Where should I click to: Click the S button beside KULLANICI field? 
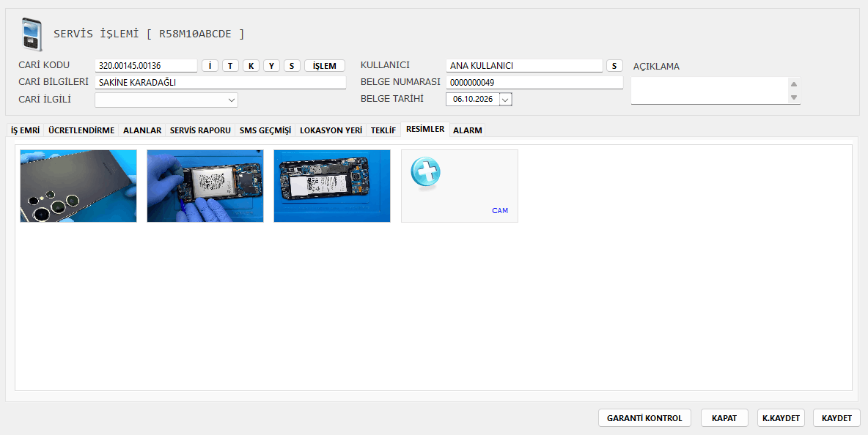coord(614,66)
